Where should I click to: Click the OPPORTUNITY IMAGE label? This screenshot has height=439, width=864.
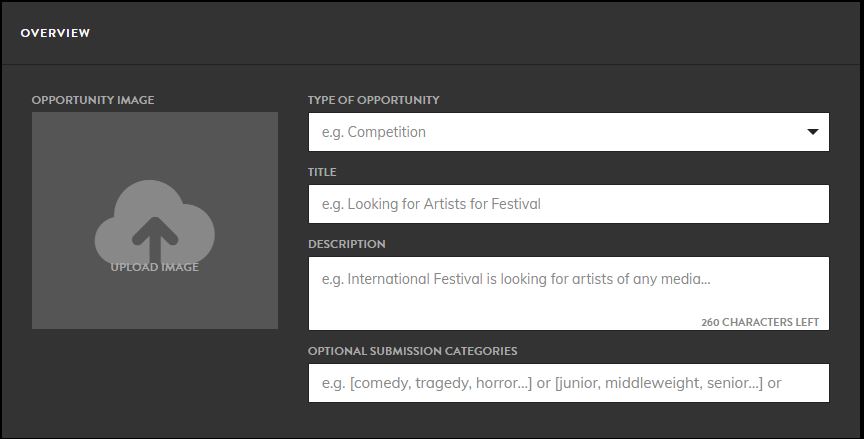[93, 100]
